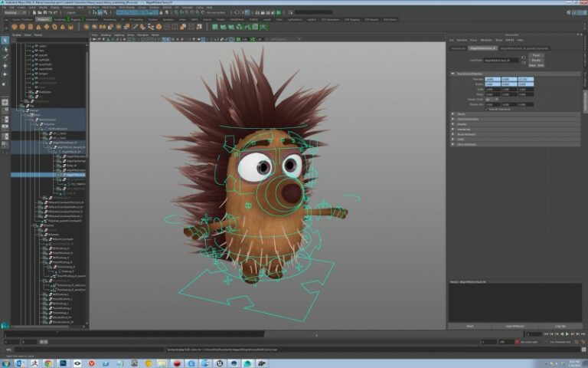Open the Polygons shelf tab

pos(43,19)
